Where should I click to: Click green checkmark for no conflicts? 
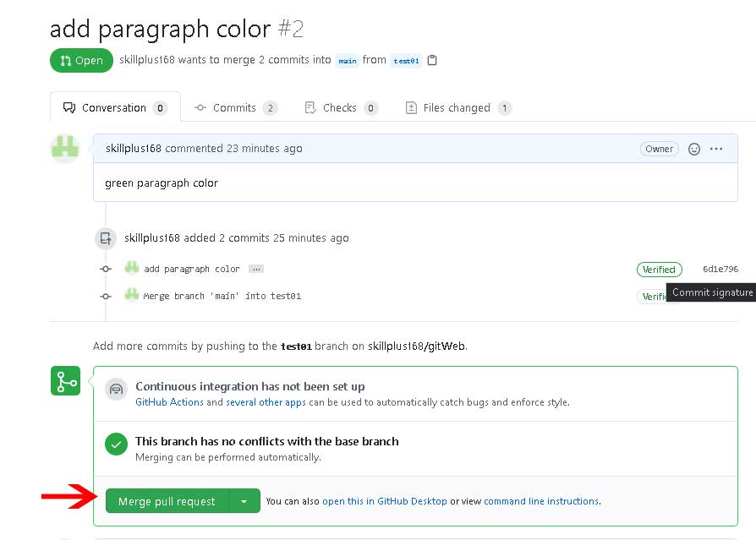click(x=116, y=445)
